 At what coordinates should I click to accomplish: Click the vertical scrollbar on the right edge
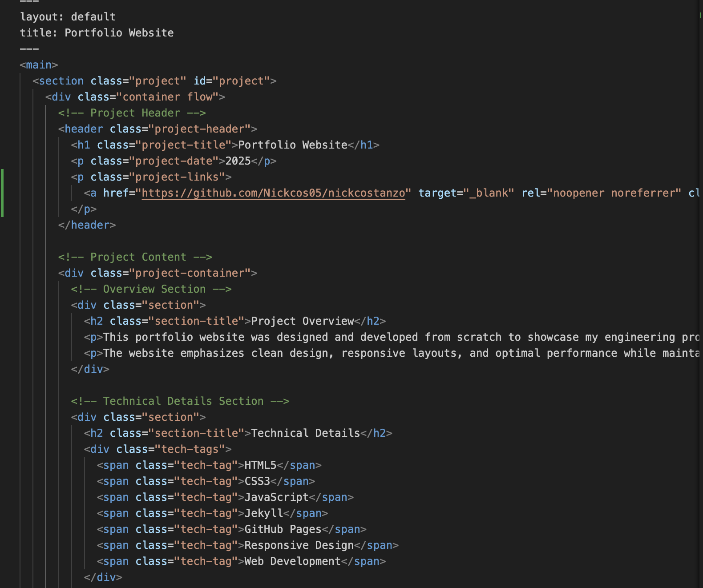pyautogui.click(x=700, y=267)
